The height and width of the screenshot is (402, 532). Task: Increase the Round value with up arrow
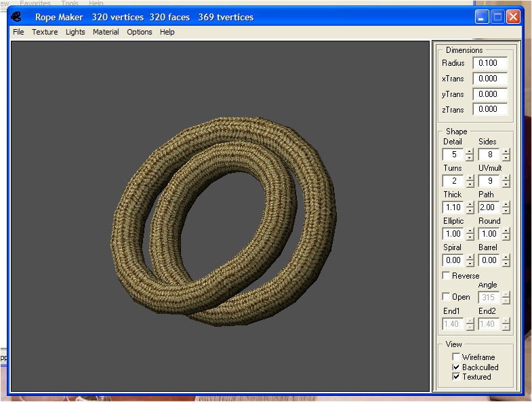[x=506, y=231]
